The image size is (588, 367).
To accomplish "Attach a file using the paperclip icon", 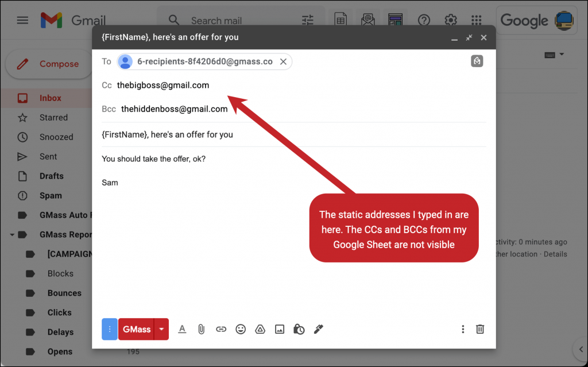I will pos(202,329).
